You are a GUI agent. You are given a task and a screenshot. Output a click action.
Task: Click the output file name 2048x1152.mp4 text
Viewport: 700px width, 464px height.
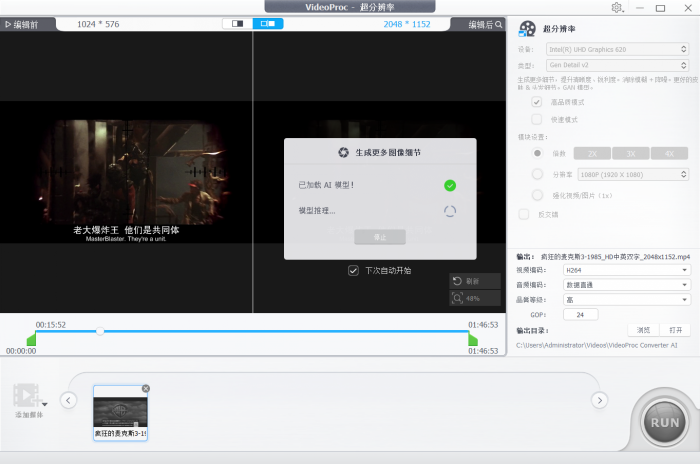pyautogui.click(x=615, y=257)
